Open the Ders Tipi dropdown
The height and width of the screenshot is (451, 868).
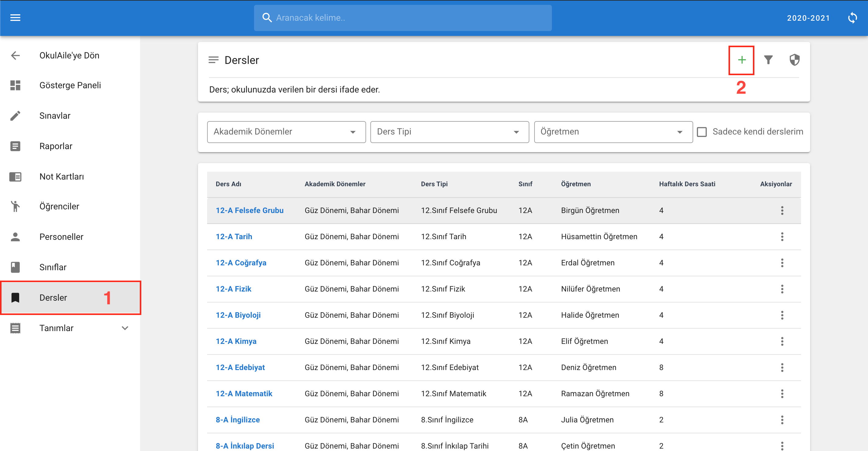pyautogui.click(x=450, y=132)
